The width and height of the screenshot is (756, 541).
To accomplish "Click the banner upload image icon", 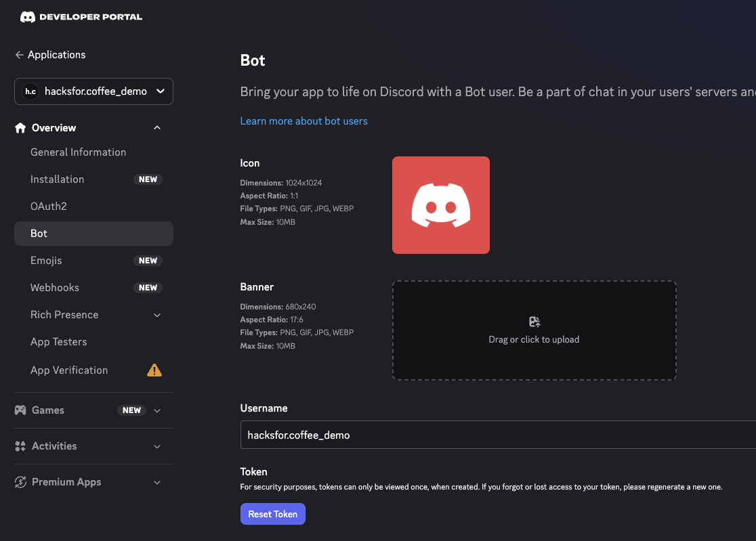I will [534, 322].
